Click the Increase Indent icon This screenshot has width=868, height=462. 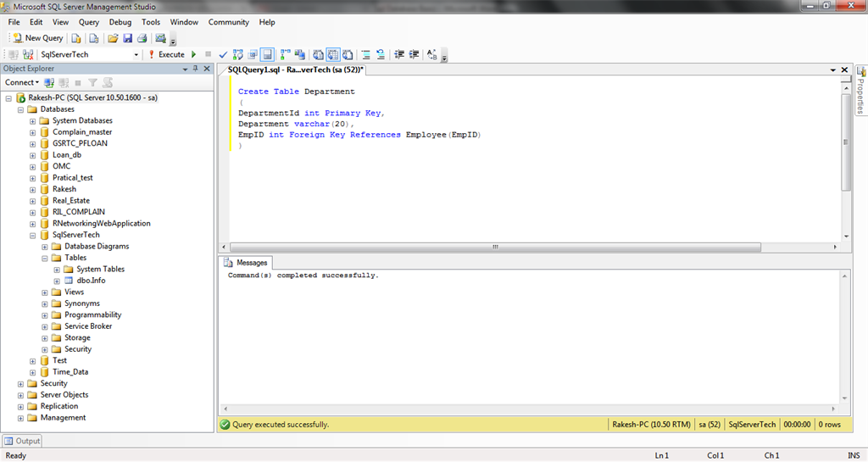coord(415,54)
